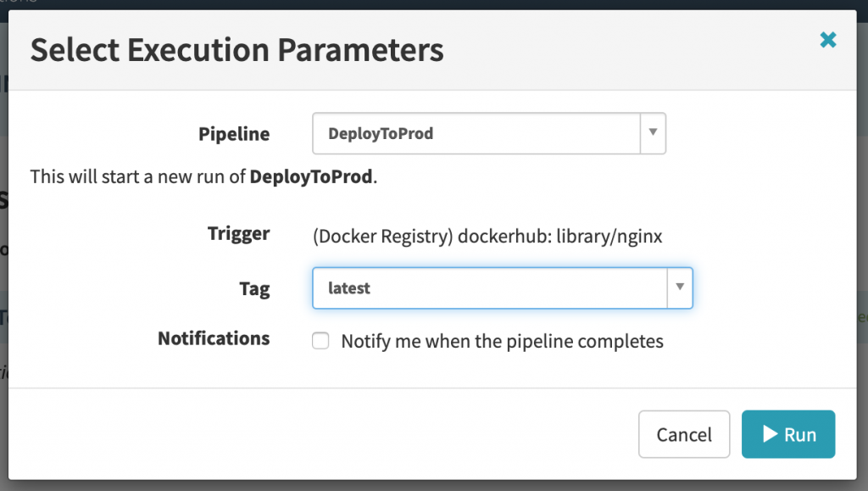This screenshot has width=868, height=491.
Task: Click the play triangle icon on Run
Action: tap(770, 434)
